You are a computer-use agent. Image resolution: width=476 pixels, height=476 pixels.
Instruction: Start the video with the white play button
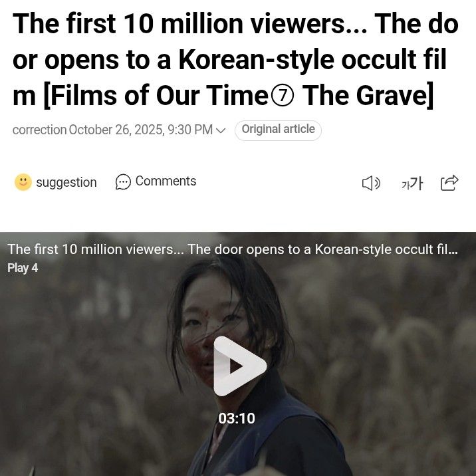point(239,366)
